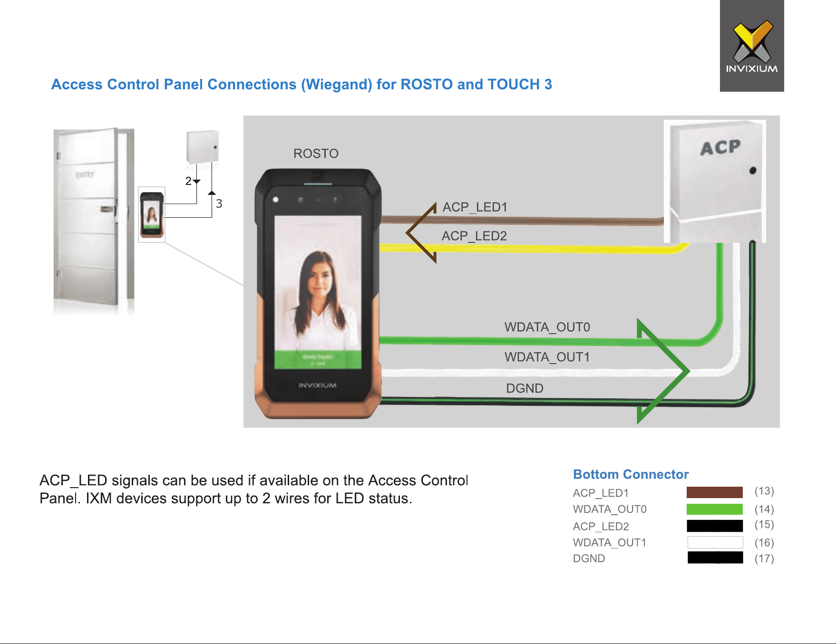Click the black DGND legend swatch

click(x=715, y=557)
